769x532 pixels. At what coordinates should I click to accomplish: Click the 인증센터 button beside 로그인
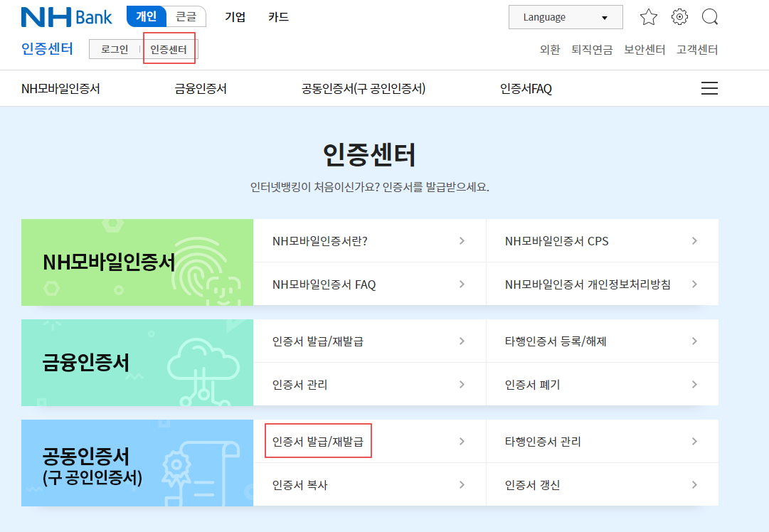[168, 49]
